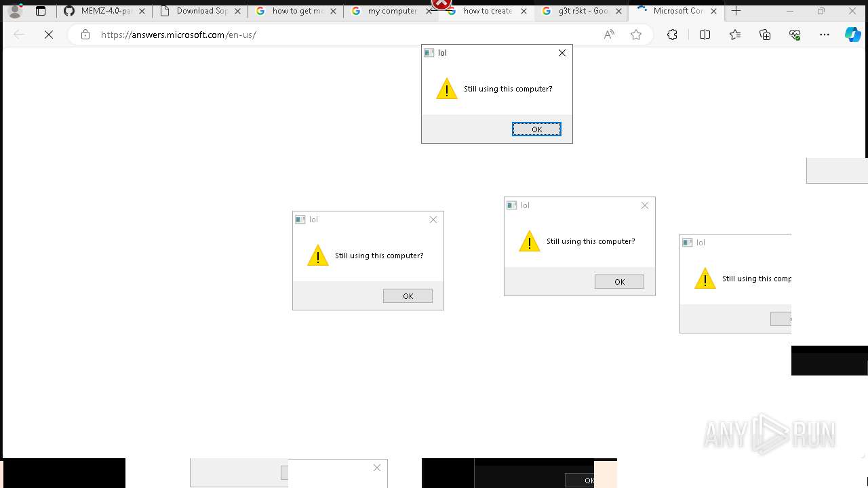
Task: Open a new browser tab
Action: (x=736, y=11)
